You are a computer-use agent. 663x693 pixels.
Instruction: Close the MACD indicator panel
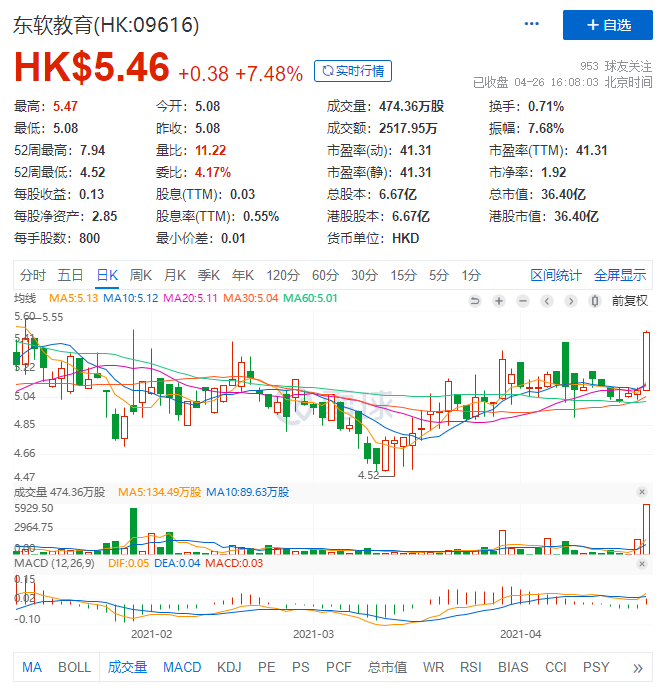click(x=642, y=564)
